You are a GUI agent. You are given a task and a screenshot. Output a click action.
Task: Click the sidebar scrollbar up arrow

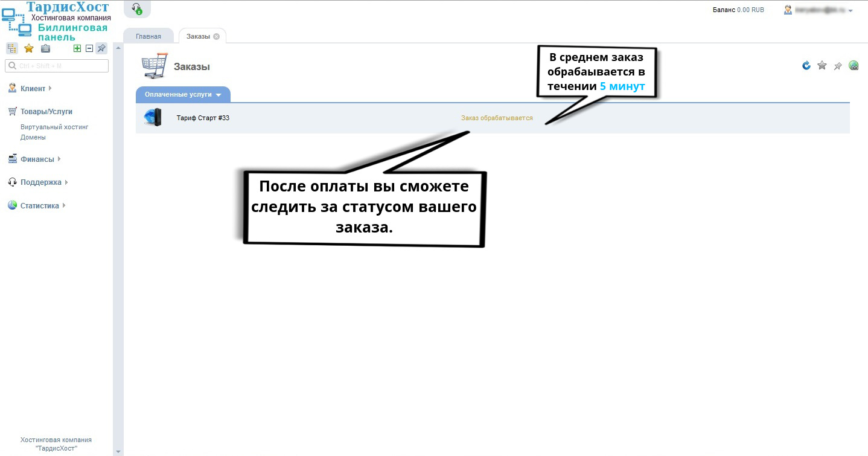pos(118,48)
